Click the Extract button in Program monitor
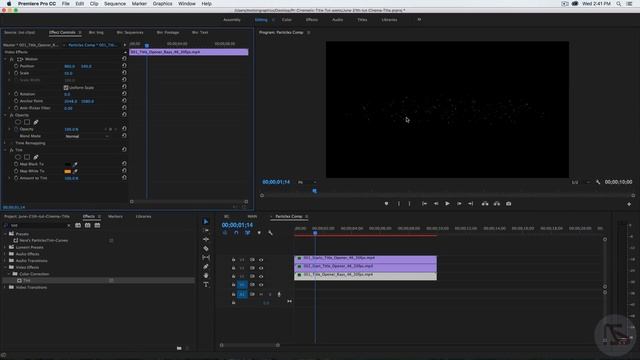640x360 pixels. tap(497, 204)
